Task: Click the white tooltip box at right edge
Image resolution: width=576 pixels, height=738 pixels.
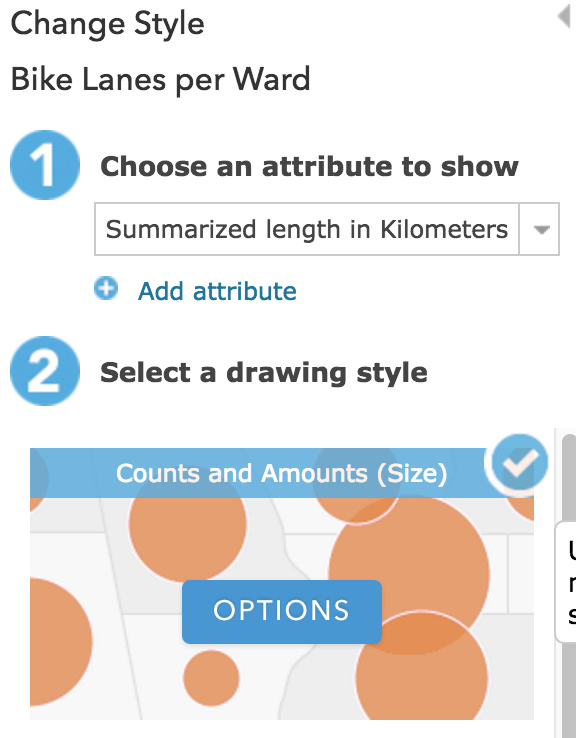Action: 566,582
